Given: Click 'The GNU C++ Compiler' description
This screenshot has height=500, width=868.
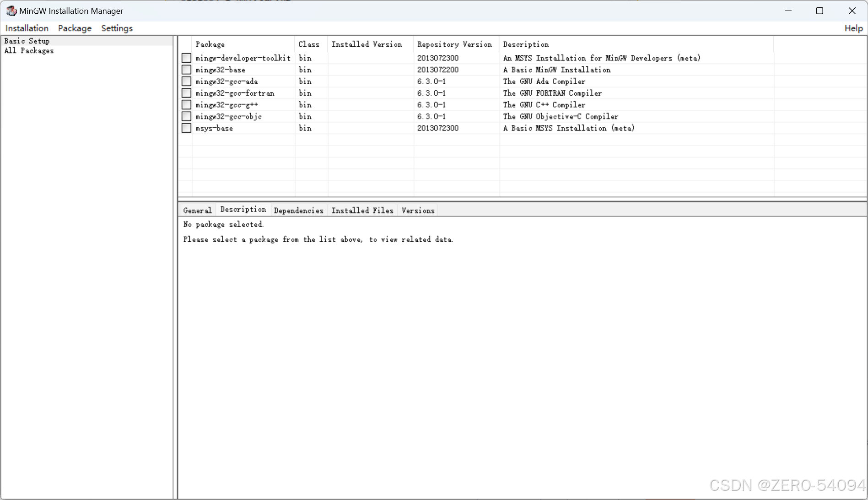Looking at the screenshot, I should tap(544, 105).
